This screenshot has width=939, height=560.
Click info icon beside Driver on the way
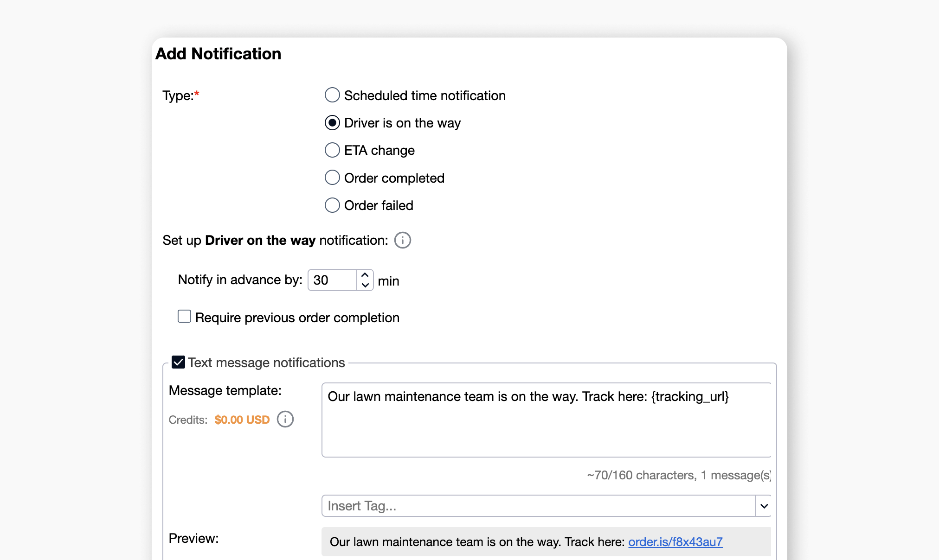(x=402, y=240)
